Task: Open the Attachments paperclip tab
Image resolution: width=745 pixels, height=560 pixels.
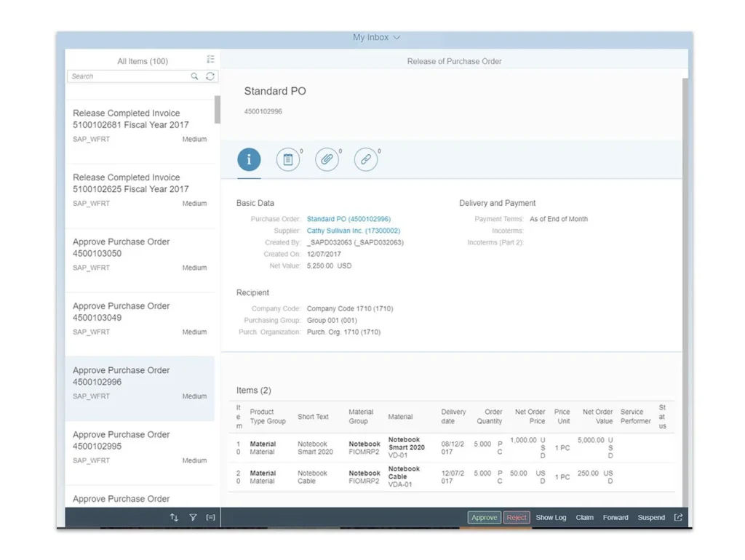Action: click(x=327, y=159)
